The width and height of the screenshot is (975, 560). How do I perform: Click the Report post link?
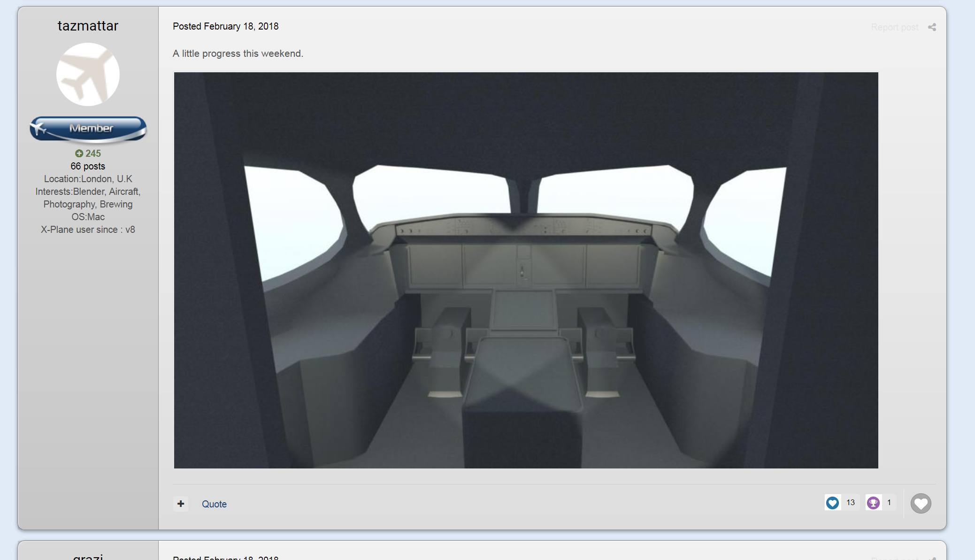coord(894,27)
